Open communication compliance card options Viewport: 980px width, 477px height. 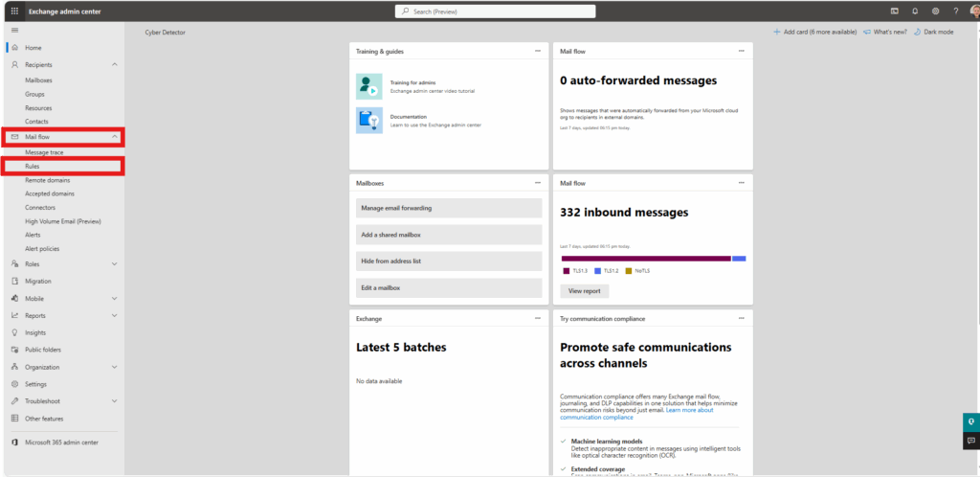tap(742, 318)
